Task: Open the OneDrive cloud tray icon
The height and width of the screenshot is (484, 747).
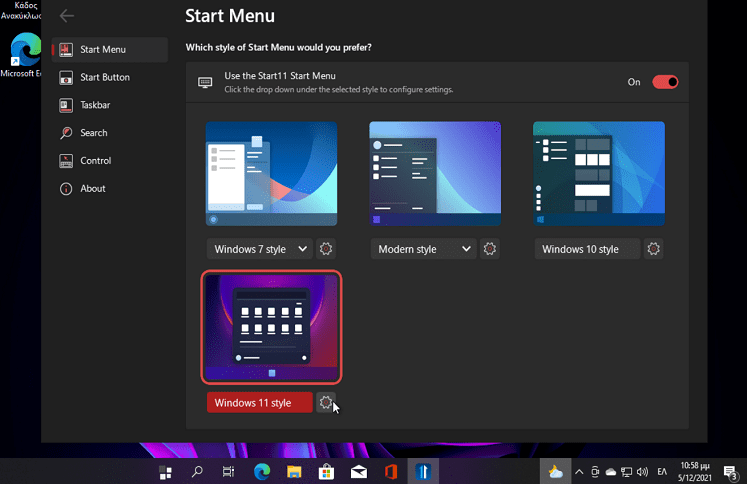Action: (611, 472)
